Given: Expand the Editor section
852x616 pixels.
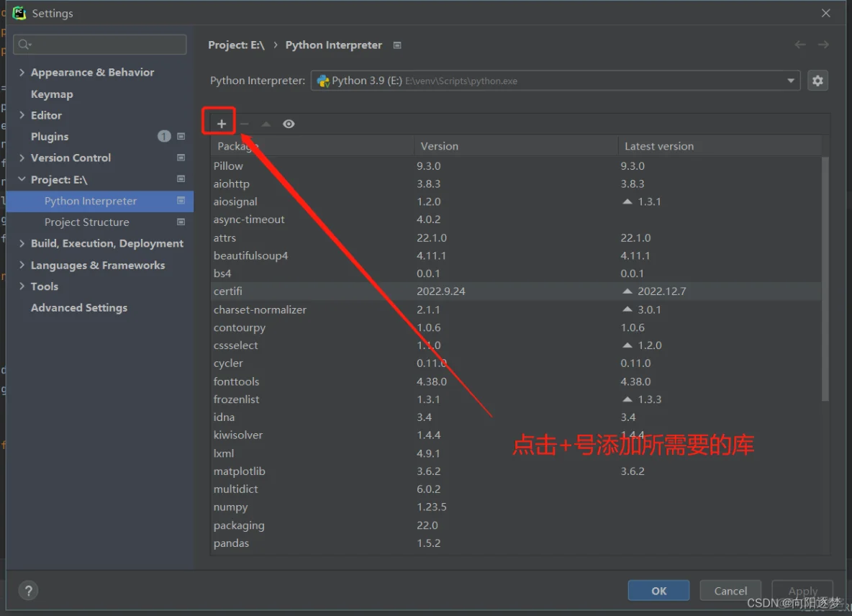Looking at the screenshot, I should tap(22, 115).
